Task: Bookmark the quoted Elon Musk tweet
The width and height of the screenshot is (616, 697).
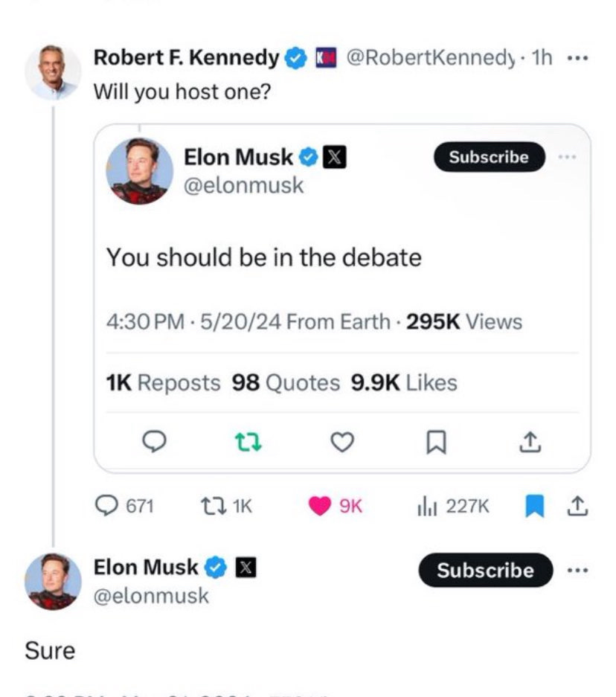Action: [434, 443]
